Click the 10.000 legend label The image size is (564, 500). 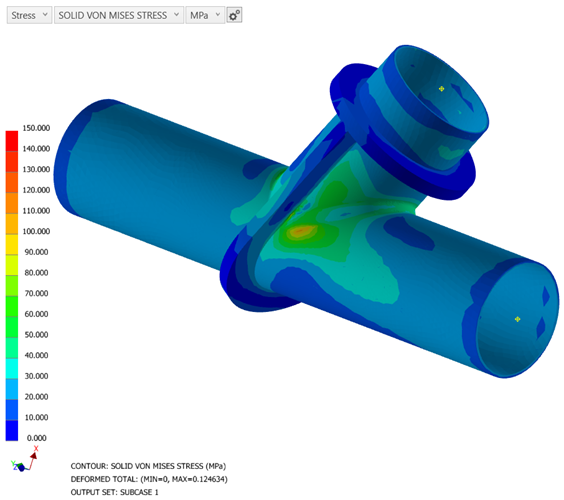pos(36,418)
